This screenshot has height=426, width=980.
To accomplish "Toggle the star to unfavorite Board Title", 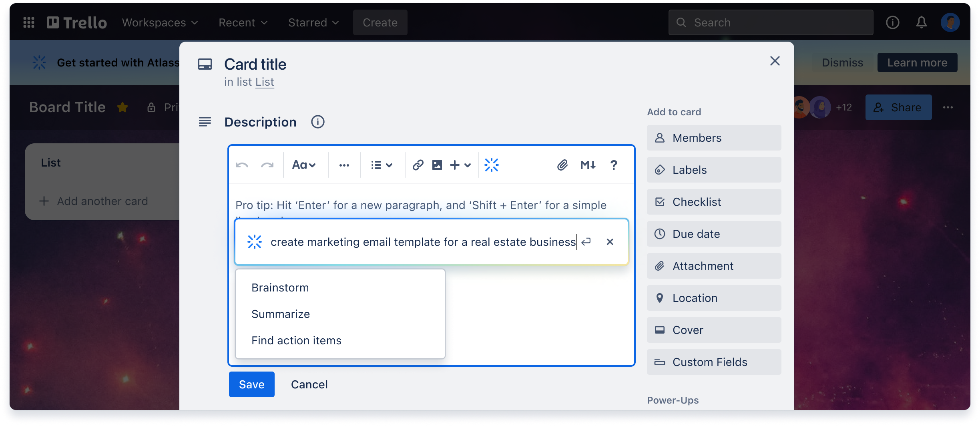I will coord(123,107).
